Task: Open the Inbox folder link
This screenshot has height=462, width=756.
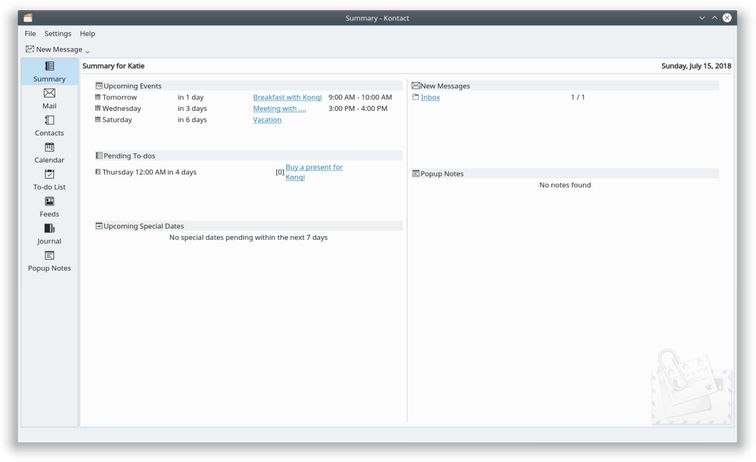Action: coord(430,97)
